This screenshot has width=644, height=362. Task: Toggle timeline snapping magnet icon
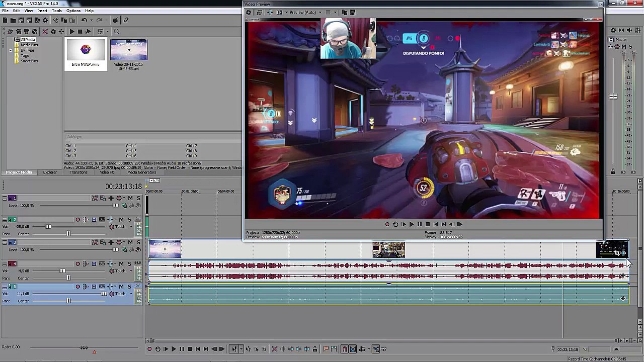click(x=345, y=349)
